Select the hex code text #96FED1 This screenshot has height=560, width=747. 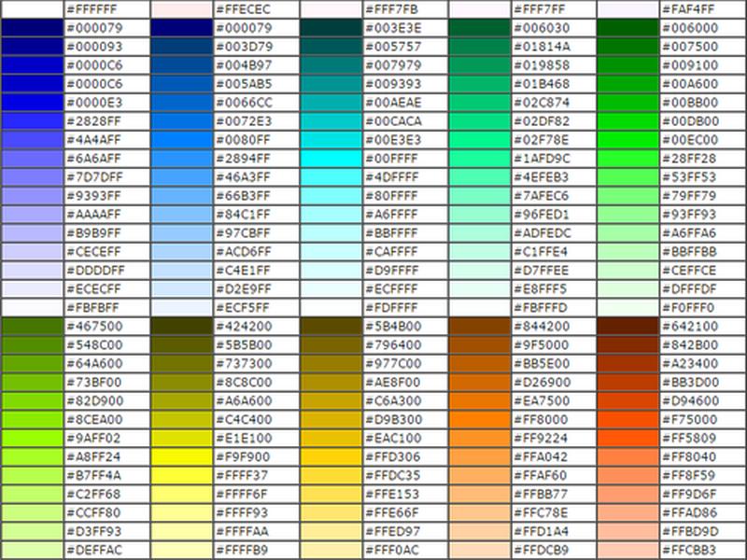[542, 215]
